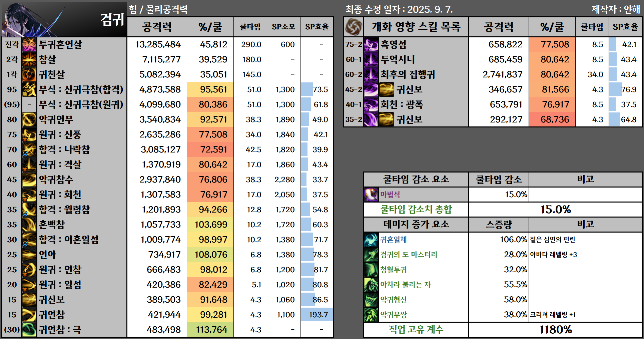Click the 야차라 불리는 자 icon
This screenshot has width=644, height=339.
pyautogui.click(x=372, y=285)
